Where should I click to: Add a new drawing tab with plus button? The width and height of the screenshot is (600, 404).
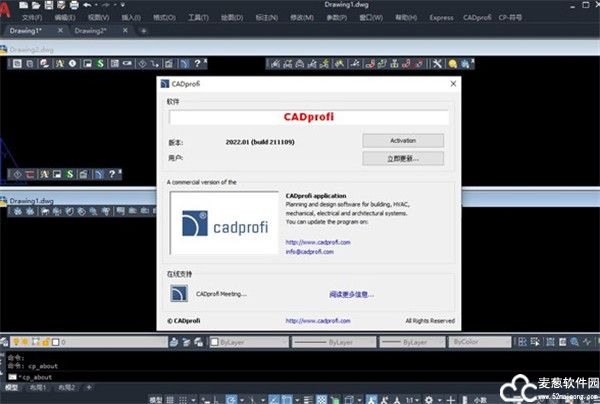click(143, 31)
